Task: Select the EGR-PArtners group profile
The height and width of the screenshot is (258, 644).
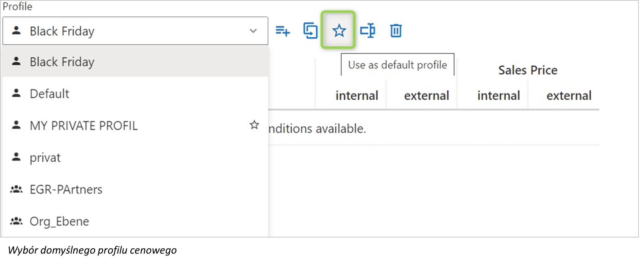Action: click(x=135, y=189)
